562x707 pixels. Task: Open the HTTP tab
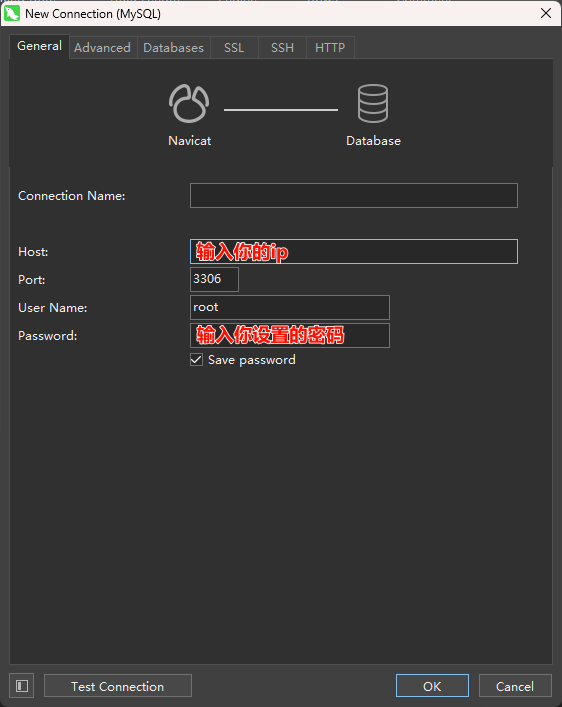point(330,48)
